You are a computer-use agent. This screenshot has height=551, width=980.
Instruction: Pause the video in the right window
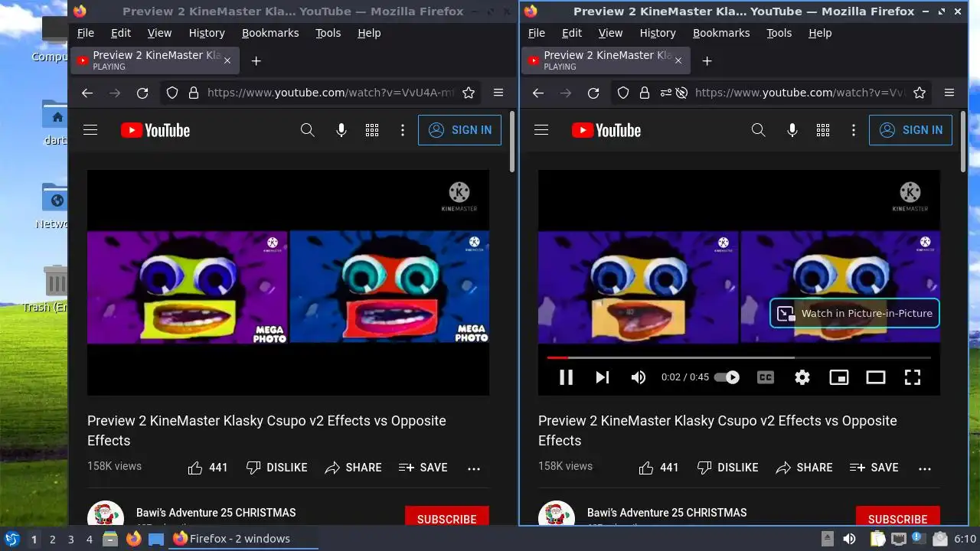click(x=566, y=377)
